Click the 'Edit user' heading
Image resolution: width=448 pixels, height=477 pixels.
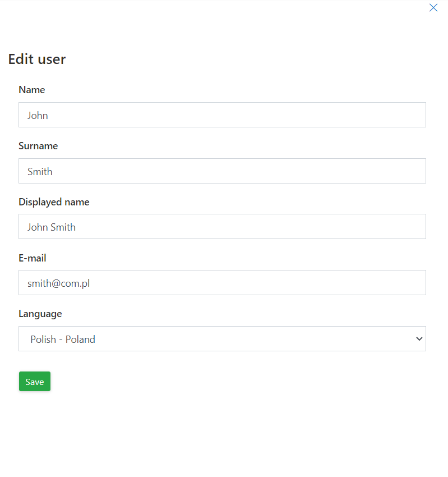[x=37, y=59]
